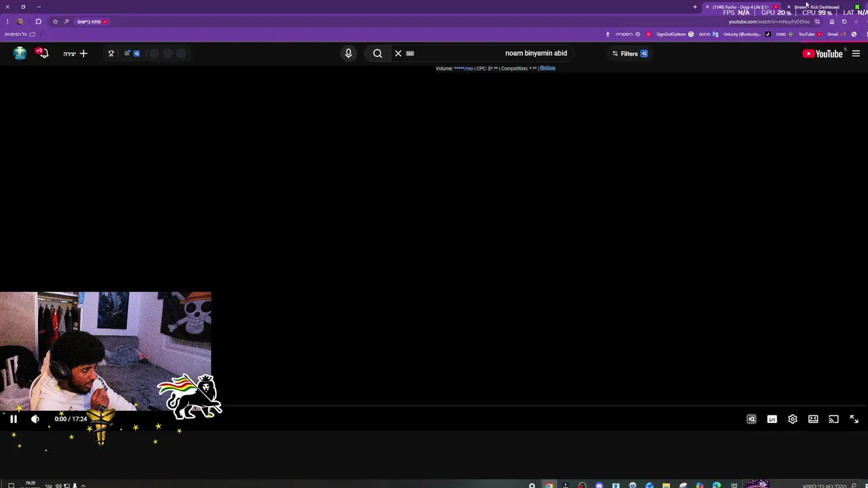Navigate back in browser
The height and width of the screenshot is (488, 868).
[856, 22]
